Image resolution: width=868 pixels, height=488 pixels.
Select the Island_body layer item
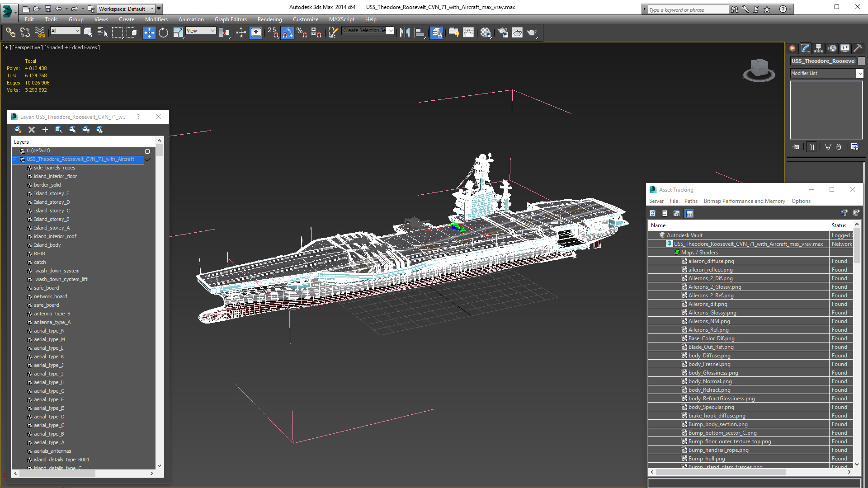[47, 245]
